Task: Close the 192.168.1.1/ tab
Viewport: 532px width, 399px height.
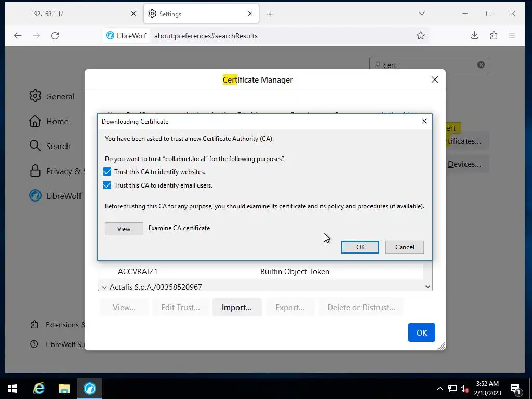Action: coord(134,14)
